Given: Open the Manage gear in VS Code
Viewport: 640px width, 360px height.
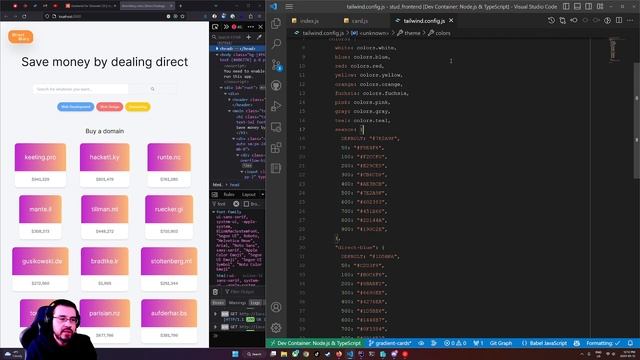Looking at the screenshot, I should coord(276,327).
